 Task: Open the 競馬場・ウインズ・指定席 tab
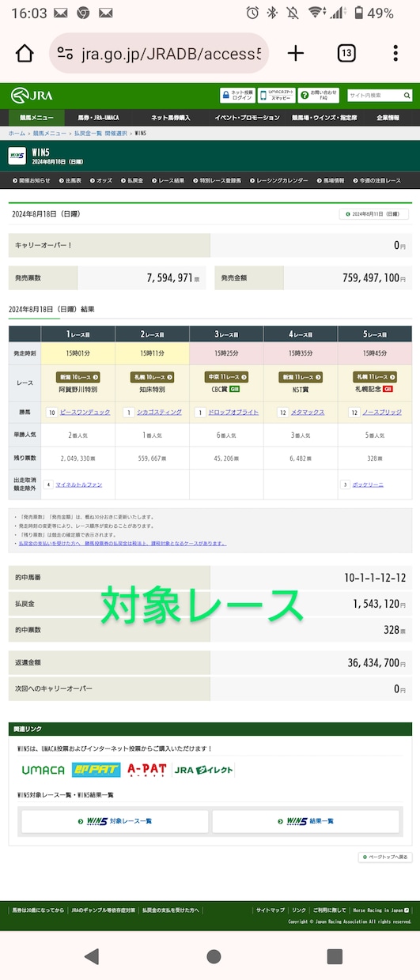pyautogui.click(x=324, y=118)
